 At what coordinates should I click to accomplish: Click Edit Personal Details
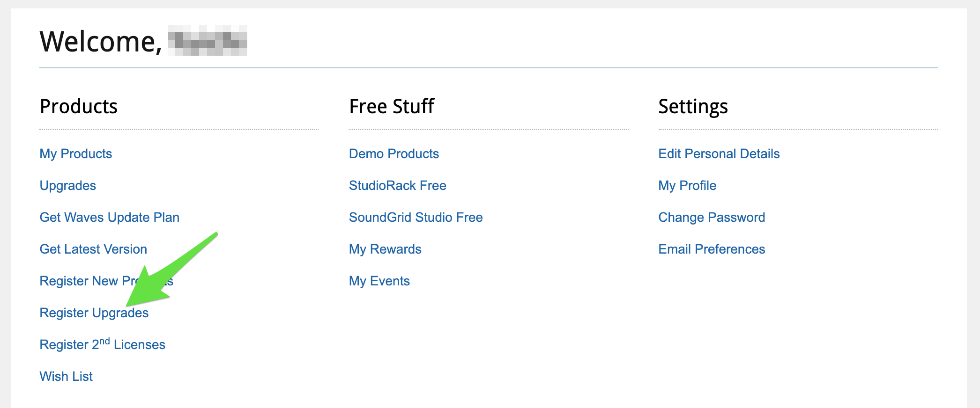(x=719, y=154)
